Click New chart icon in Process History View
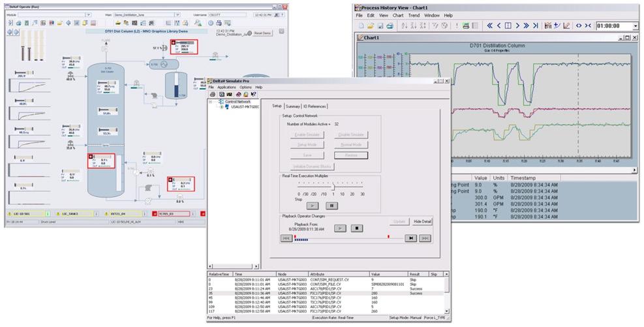 coord(361,26)
